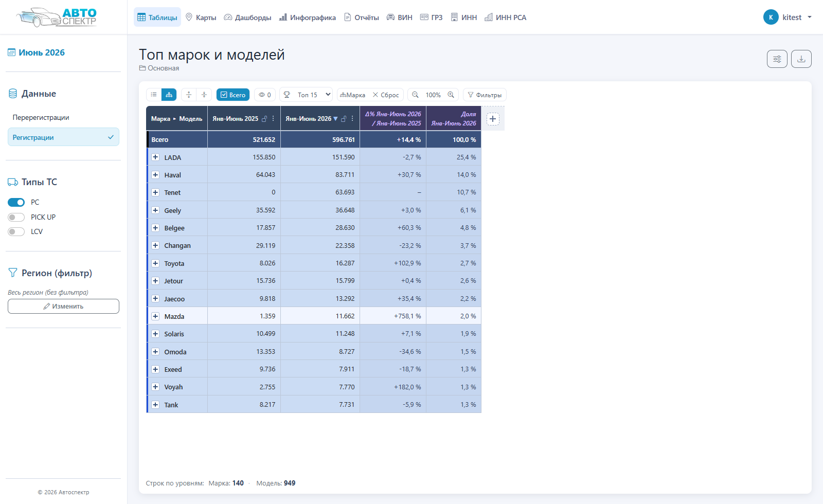Select Перерегистрации data source

click(x=63, y=117)
